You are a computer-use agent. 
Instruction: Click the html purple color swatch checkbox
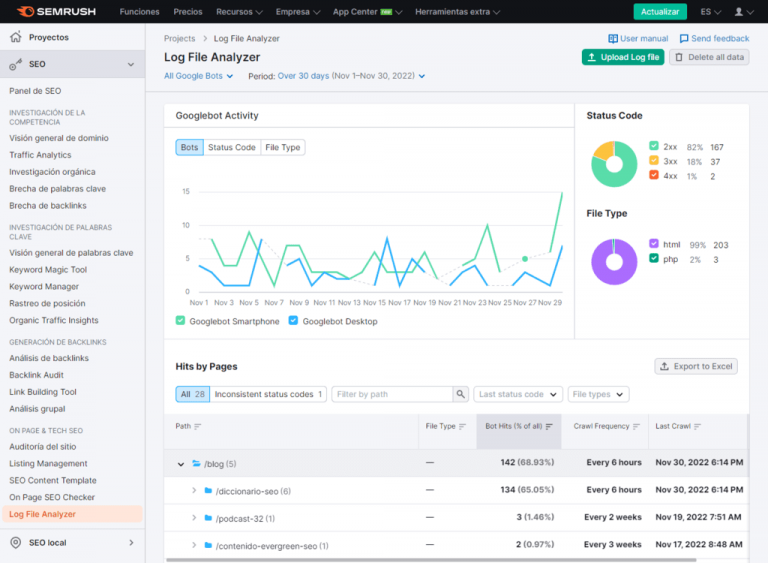[x=653, y=245]
